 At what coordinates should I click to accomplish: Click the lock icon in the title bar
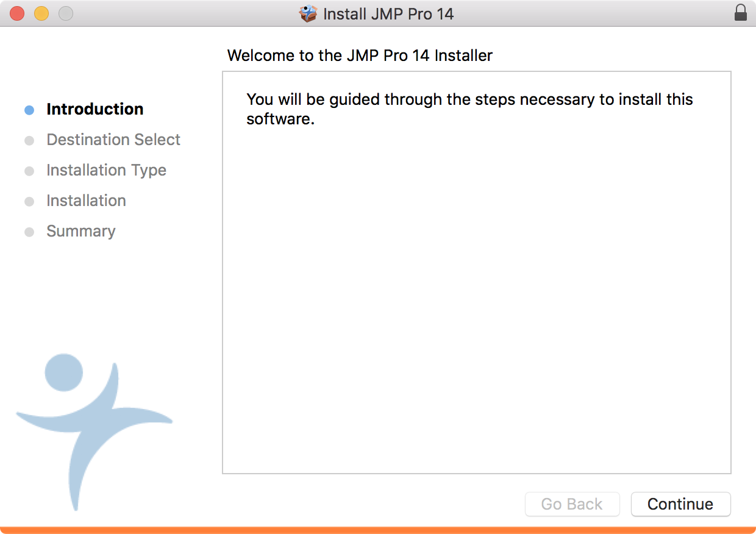[741, 13]
